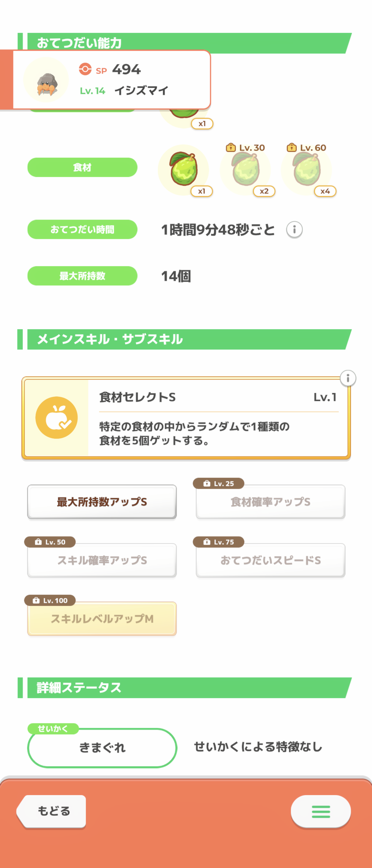Tap the 食材 label pill
The height and width of the screenshot is (868, 372).
[x=82, y=167]
